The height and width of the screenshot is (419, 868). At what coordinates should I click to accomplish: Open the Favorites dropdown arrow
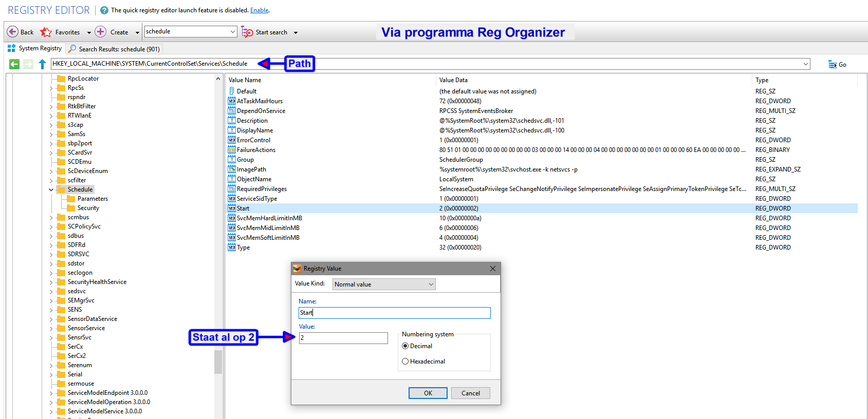[x=89, y=32]
